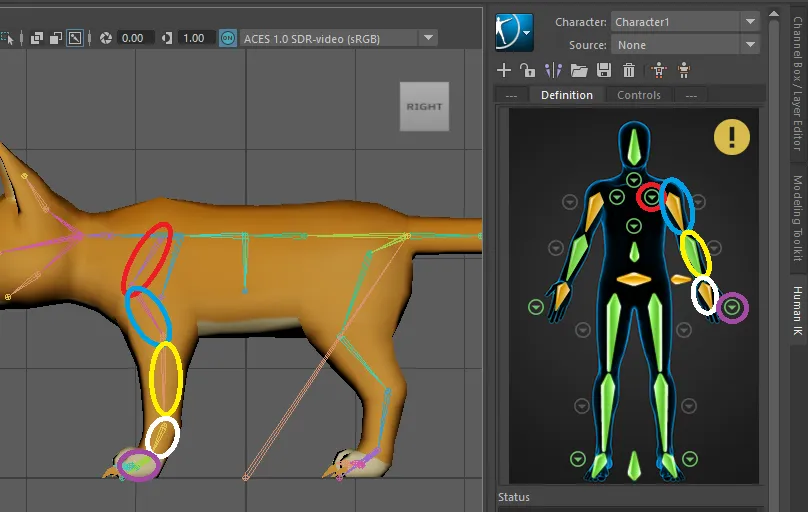The width and height of the screenshot is (808, 512).
Task: Open the Channel Box / Layer Editor side tab
Action: point(798,82)
